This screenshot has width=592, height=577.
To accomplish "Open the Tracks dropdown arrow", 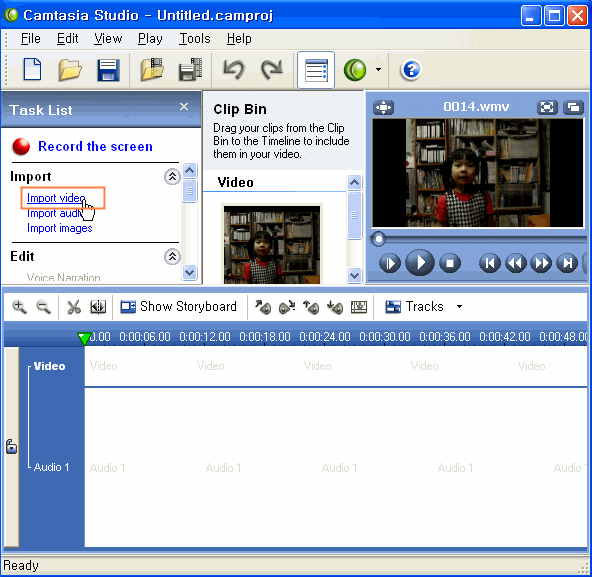I will point(459,307).
